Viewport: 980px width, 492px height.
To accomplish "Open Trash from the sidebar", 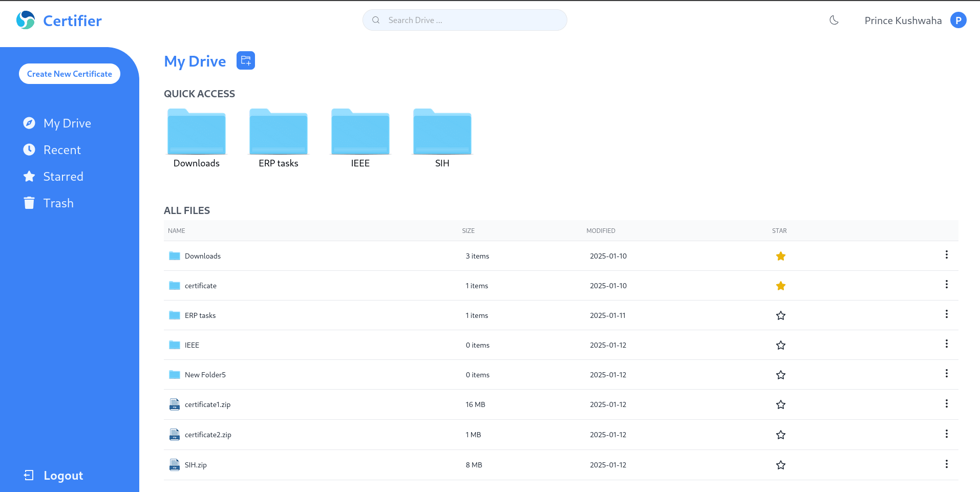I will (58, 203).
